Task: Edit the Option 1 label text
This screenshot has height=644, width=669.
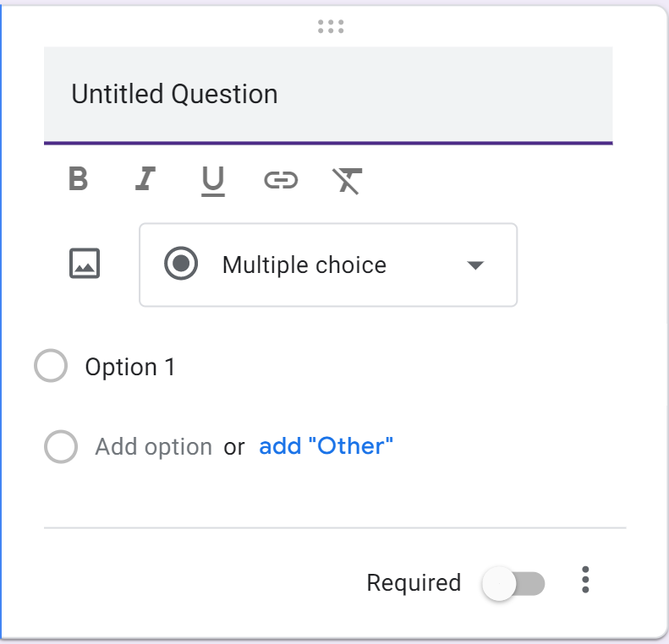Action: (130, 368)
